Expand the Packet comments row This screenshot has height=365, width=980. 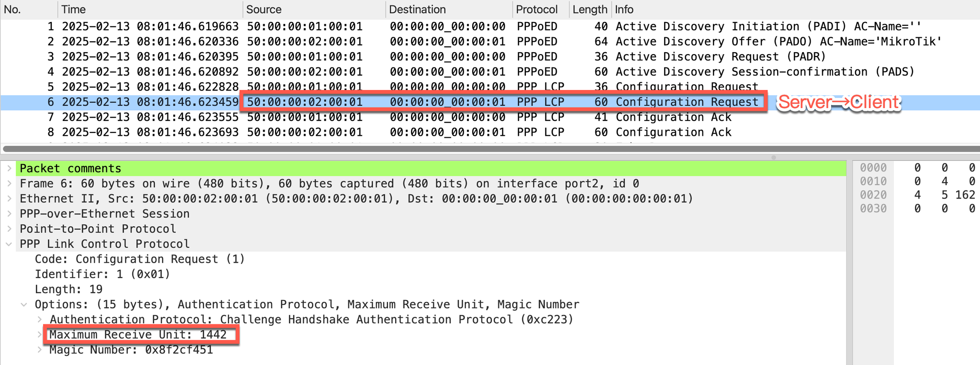click(9, 168)
